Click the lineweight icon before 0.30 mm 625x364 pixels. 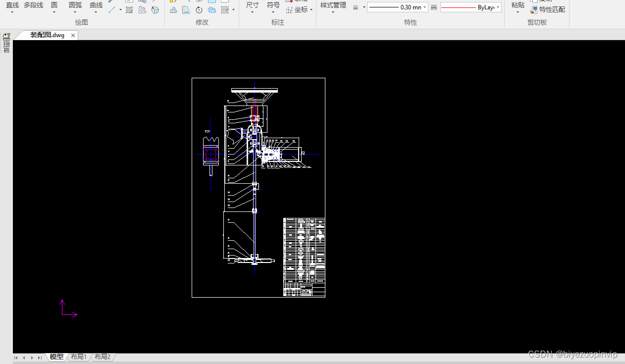[x=356, y=7]
